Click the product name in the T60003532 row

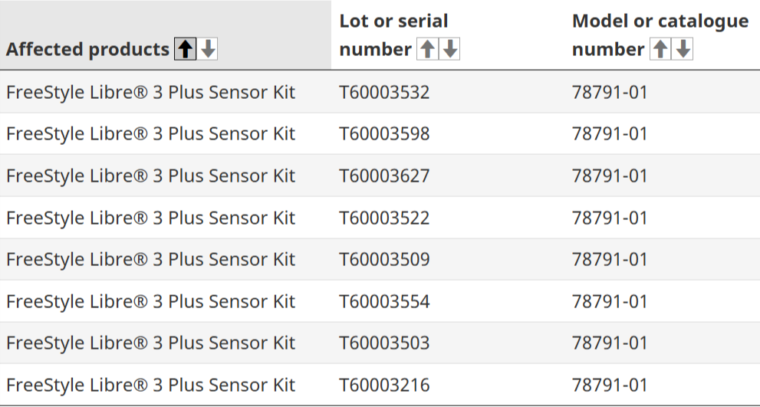click(x=151, y=92)
